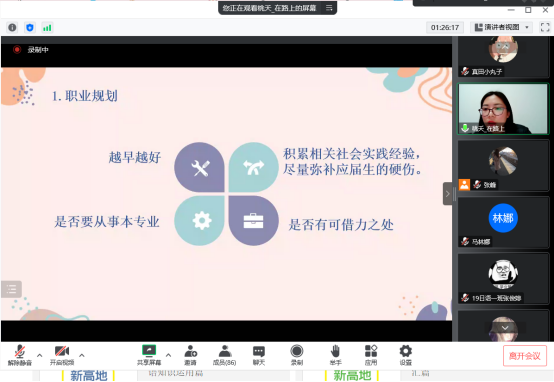Viewport: 554px width, 382px height.
Task: Open the speaker view dropdown
Action: point(501,27)
